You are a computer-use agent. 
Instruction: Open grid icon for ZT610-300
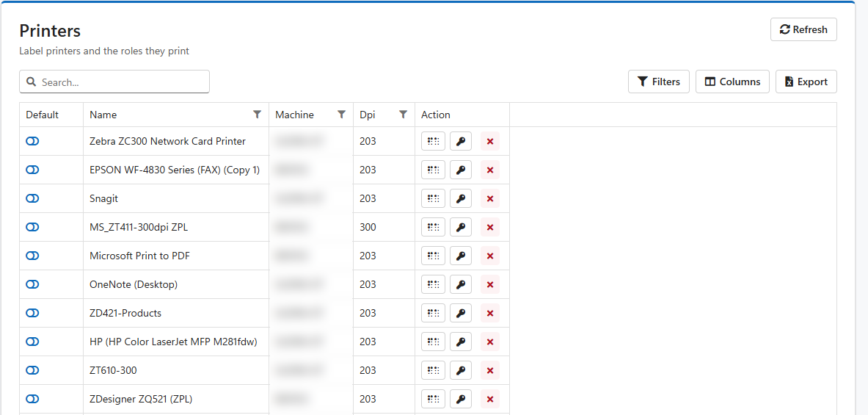(x=433, y=370)
